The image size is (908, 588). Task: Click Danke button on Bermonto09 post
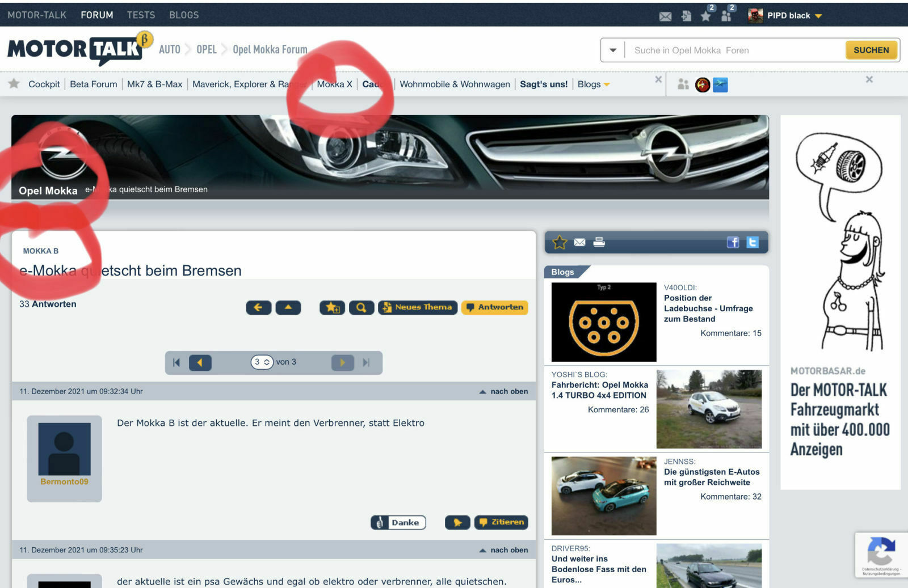pos(398,522)
